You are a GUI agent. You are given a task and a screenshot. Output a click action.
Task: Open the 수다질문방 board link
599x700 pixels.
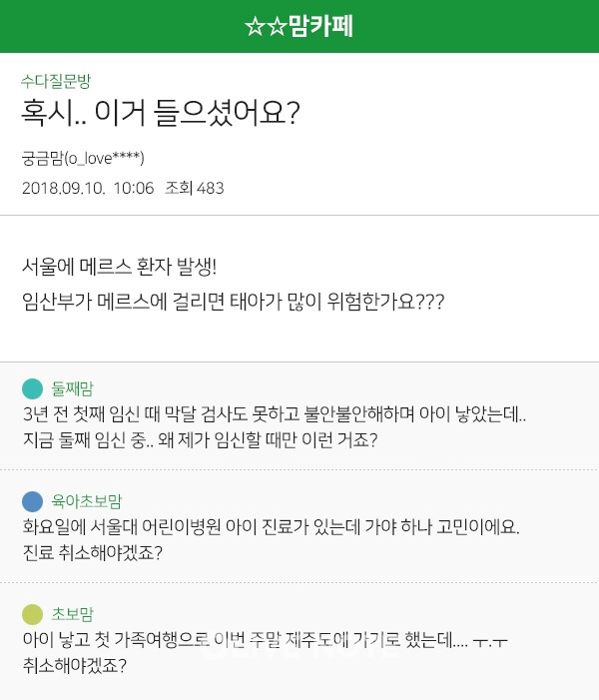click(56, 81)
